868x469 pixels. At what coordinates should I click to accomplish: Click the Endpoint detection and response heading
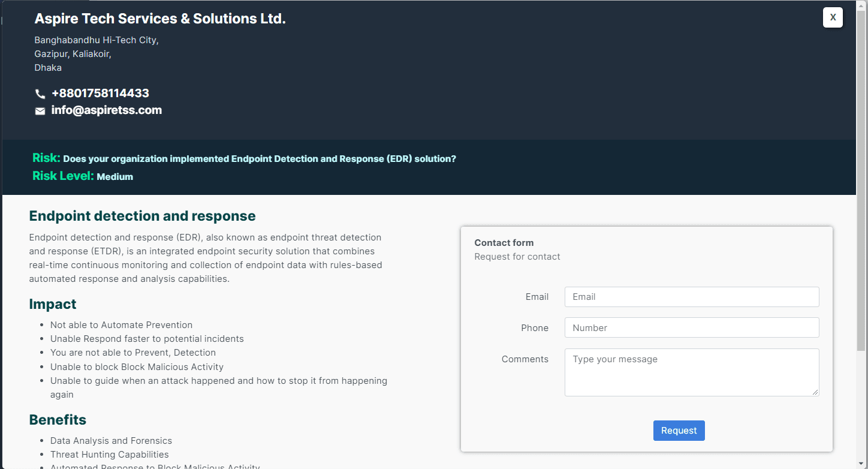pos(142,216)
